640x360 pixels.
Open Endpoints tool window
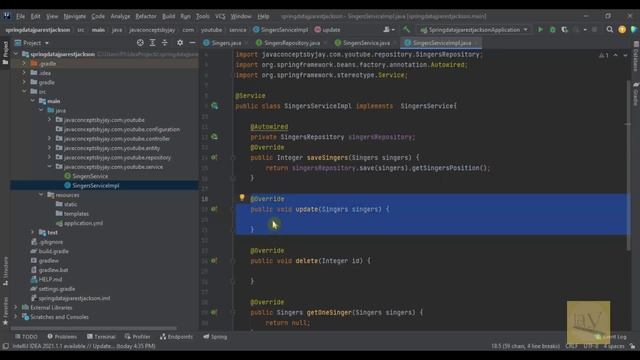coord(176,337)
